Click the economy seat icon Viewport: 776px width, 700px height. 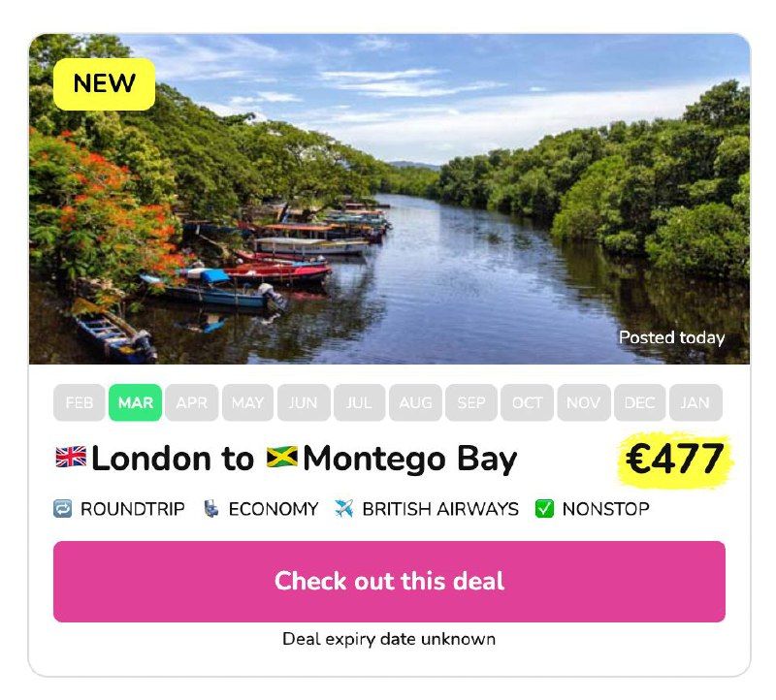(211, 509)
